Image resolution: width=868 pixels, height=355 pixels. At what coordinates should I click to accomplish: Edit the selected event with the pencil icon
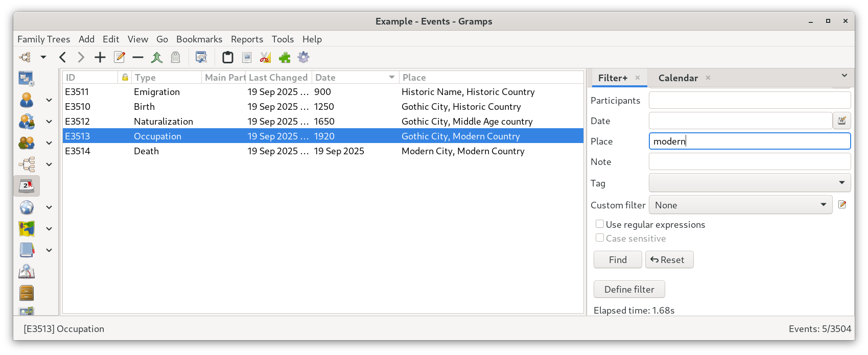(120, 57)
